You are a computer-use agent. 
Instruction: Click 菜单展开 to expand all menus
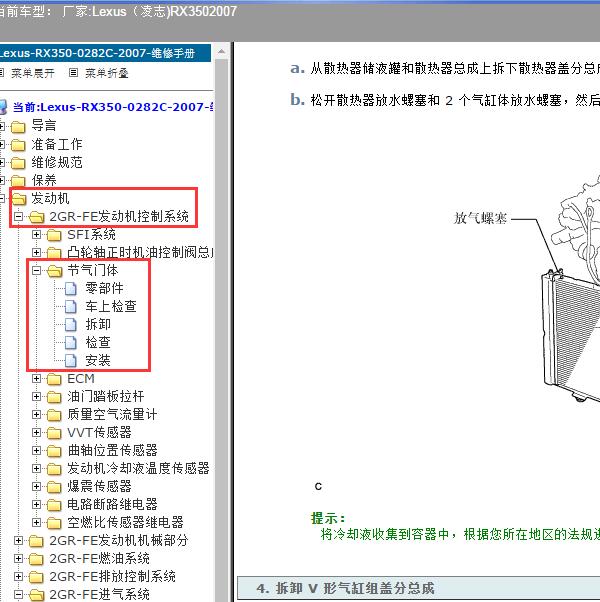point(33,73)
